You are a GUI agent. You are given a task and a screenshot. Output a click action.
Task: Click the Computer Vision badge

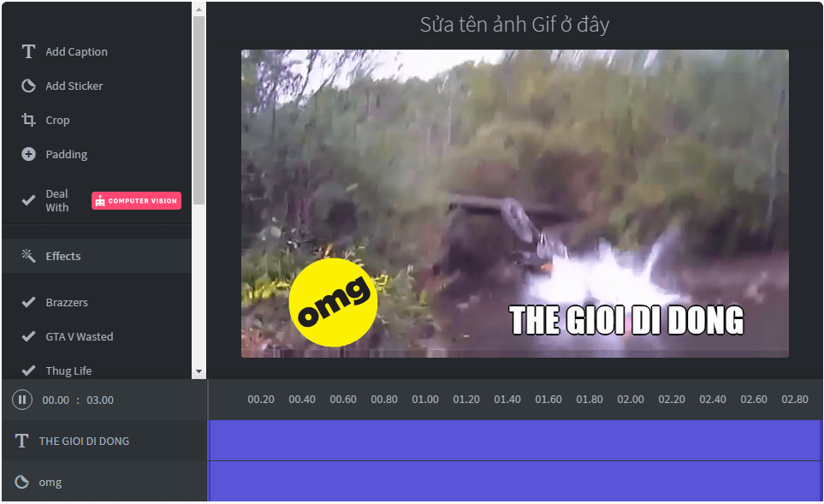pos(136,201)
